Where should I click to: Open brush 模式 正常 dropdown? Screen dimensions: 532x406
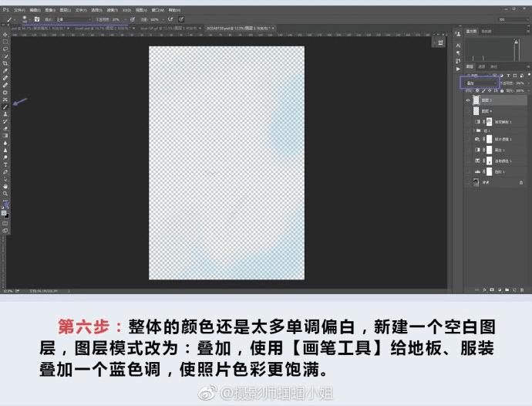(x=73, y=20)
